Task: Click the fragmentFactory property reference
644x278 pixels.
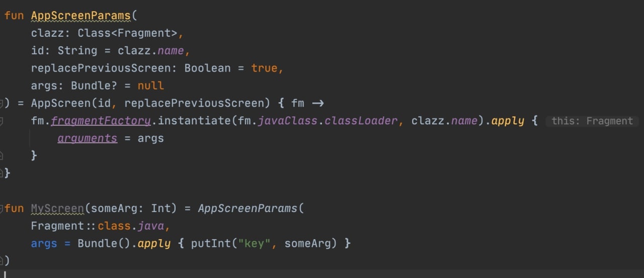Action: pos(101,121)
